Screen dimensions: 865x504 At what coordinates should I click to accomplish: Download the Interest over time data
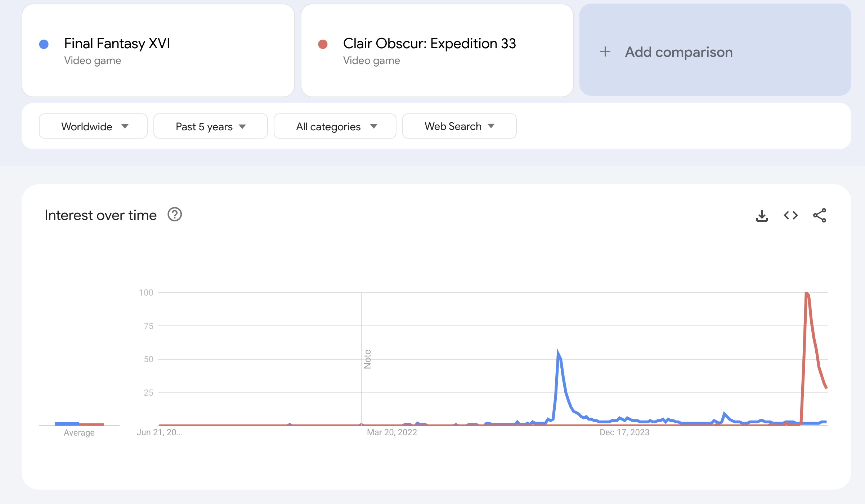(762, 216)
